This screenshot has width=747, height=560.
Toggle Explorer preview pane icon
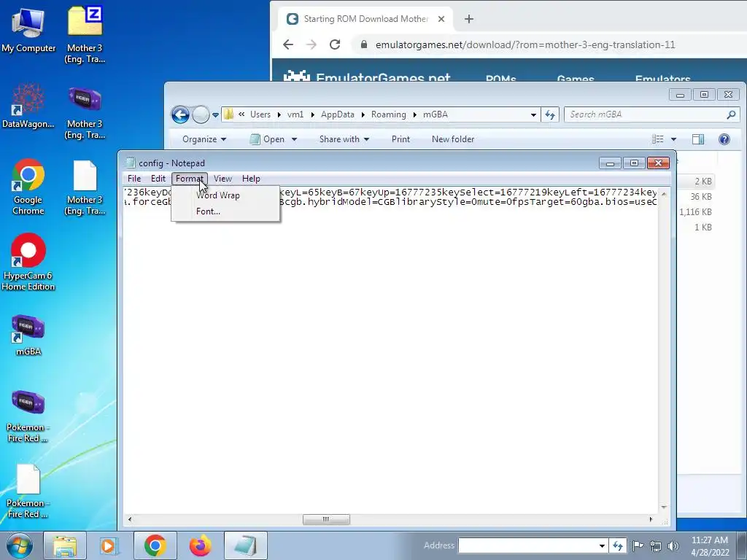[698, 139]
